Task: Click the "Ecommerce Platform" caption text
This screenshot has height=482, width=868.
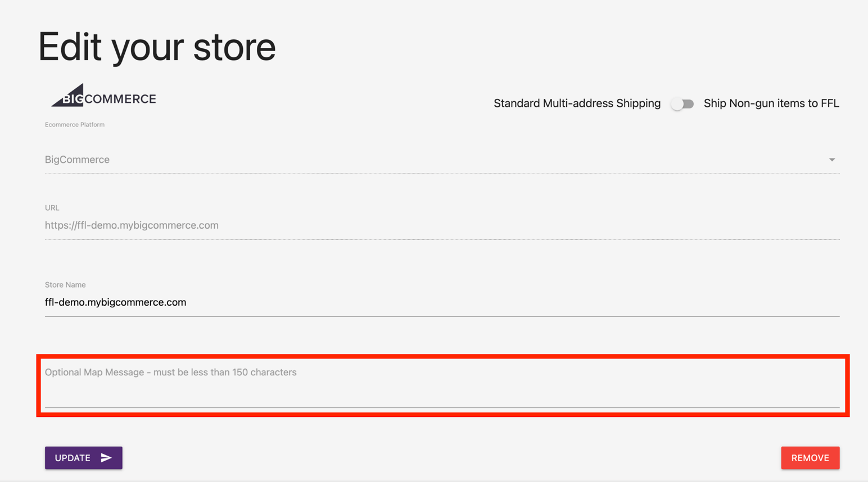Action: pyautogui.click(x=75, y=125)
